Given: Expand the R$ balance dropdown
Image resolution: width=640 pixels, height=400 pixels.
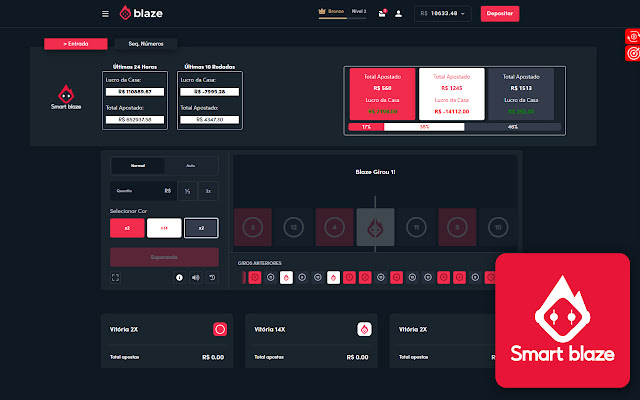Looking at the screenshot, I should [x=443, y=13].
